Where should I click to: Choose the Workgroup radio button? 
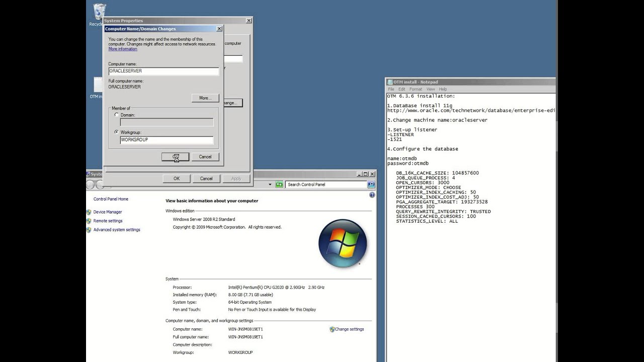click(117, 132)
